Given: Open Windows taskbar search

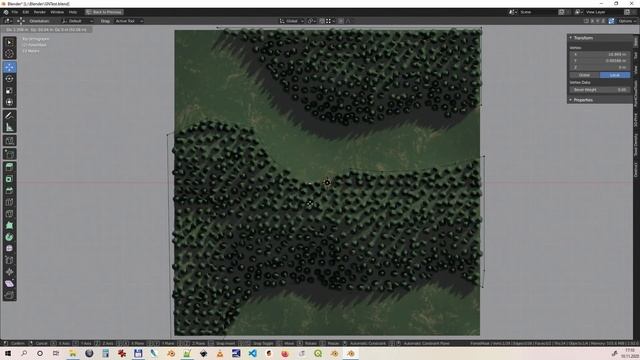Looking at the screenshot, I should pos(24,353).
